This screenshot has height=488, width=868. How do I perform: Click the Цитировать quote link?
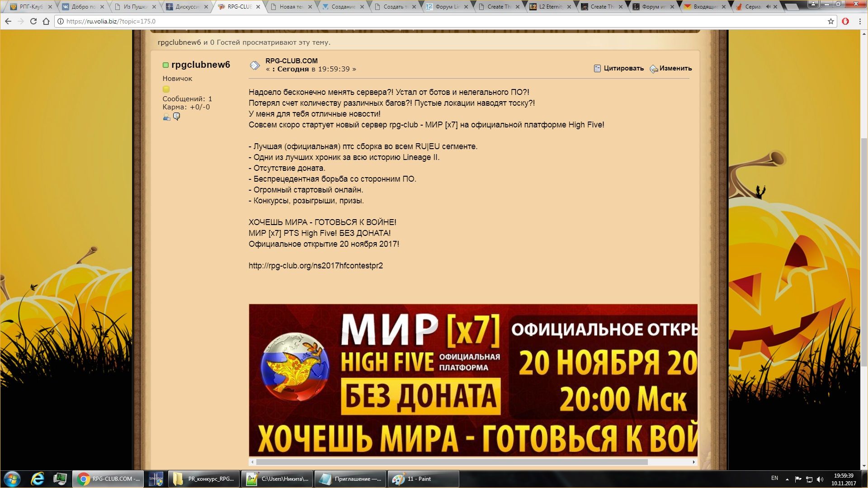(623, 68)
